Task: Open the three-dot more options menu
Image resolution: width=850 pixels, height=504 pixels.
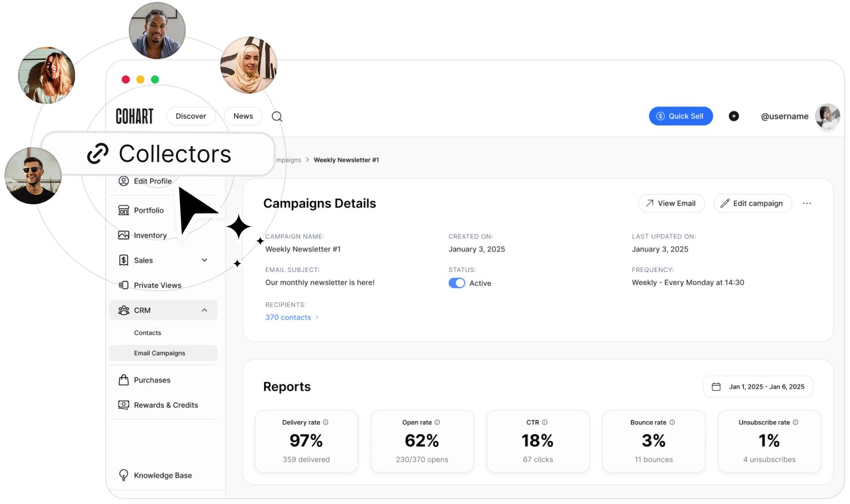Action: (x=807, y=203)
